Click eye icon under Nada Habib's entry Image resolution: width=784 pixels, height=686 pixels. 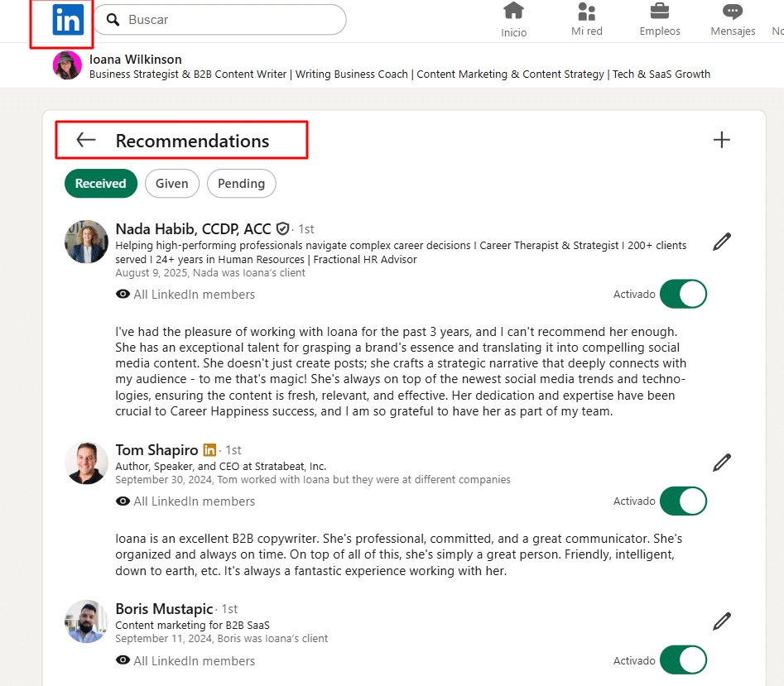pos(123,295)
